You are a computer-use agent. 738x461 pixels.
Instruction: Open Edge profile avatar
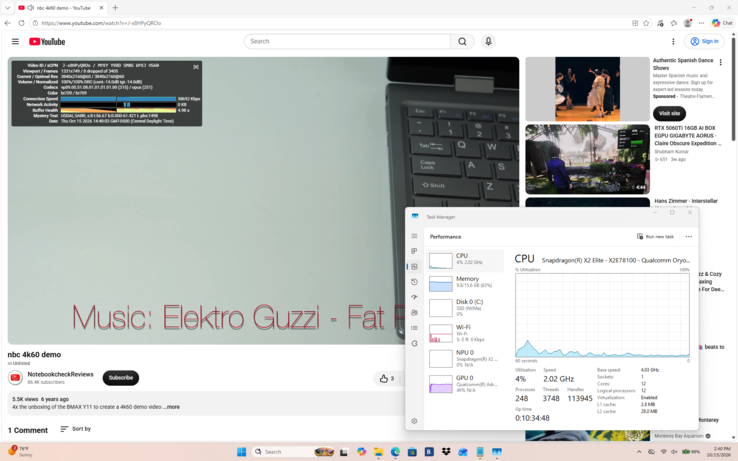click(x=688, y=23)
